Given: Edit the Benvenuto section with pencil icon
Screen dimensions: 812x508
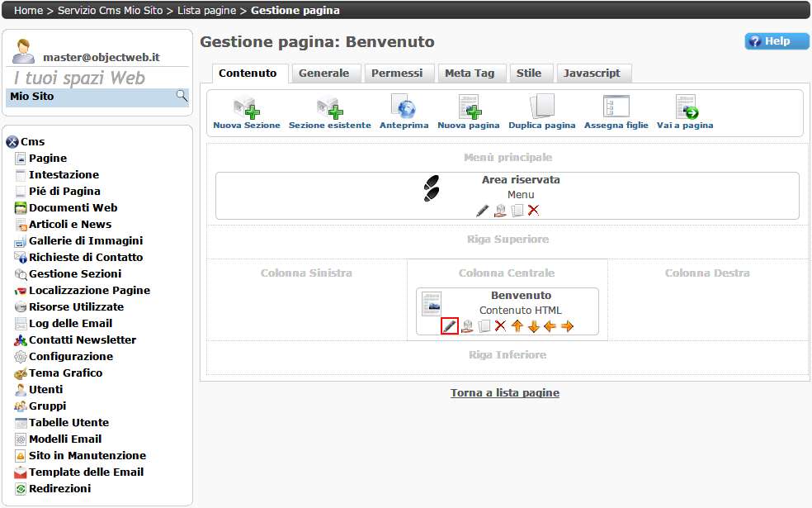Looking at the screenshot, I should pyautogui.click(x=450, y=326).
